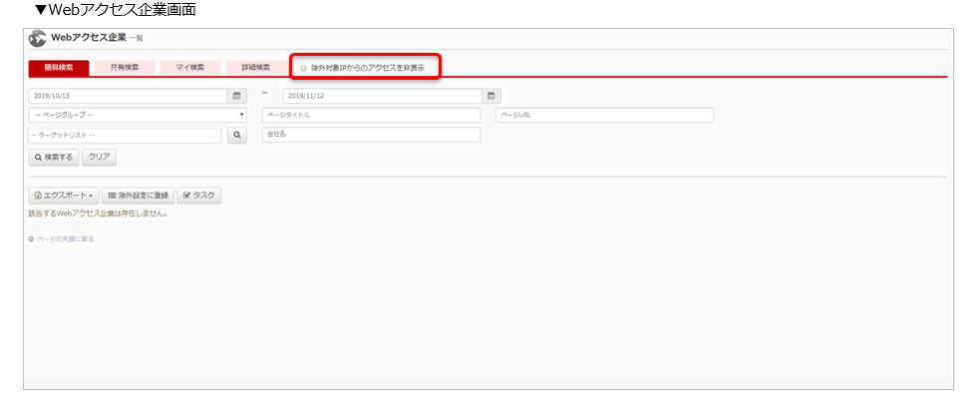
Task: Focus the start date field 2019/10/13
Action: coord(129,96)
